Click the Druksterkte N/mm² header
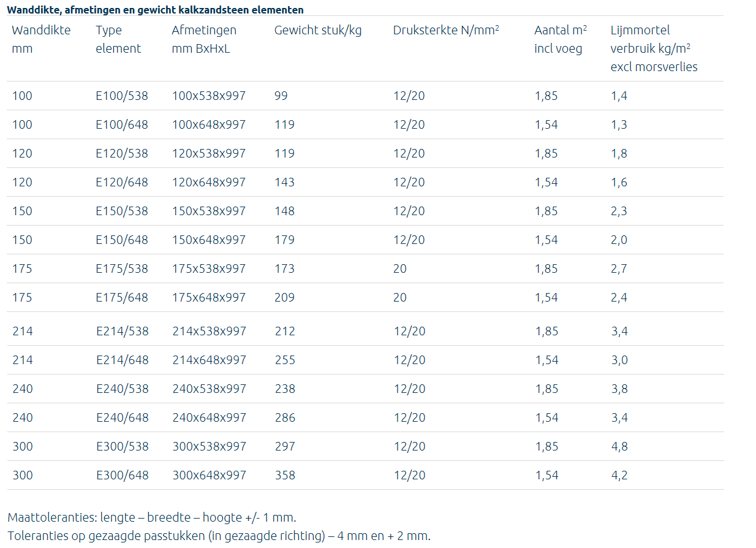The width and height of the screenshot is (756, 548). [446, 30]
